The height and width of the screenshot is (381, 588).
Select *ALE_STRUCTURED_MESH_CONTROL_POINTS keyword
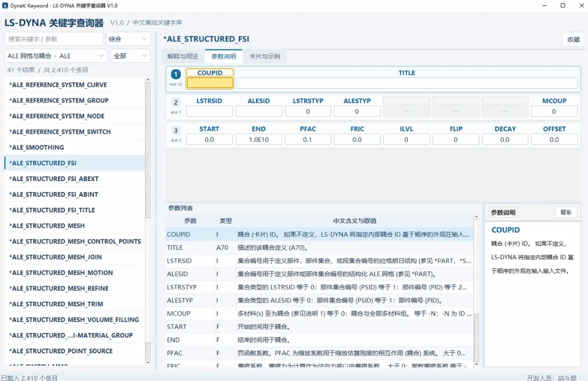tap(75, 241)
